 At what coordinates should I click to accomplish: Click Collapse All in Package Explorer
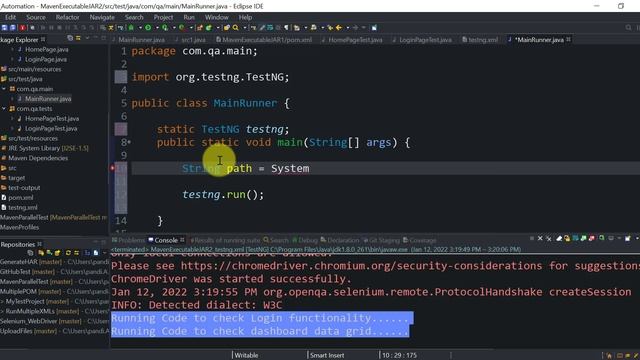(70, 38)
